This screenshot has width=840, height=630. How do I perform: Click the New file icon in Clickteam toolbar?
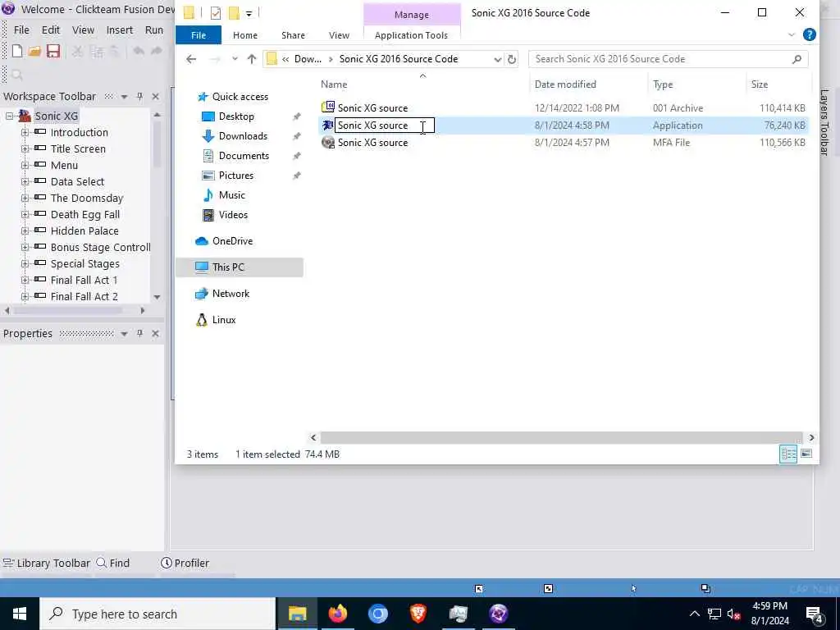[x=17, y=52]
